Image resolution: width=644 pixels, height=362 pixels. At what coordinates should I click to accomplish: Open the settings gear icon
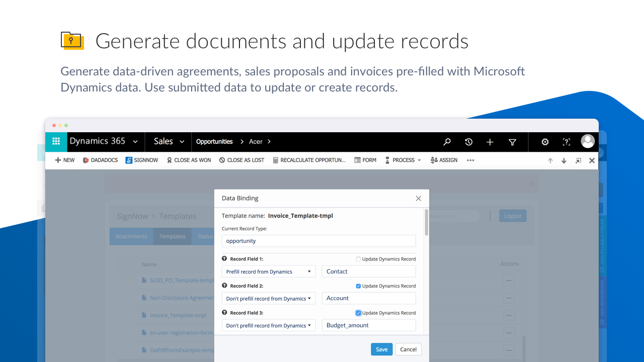[x=545, y=142]
